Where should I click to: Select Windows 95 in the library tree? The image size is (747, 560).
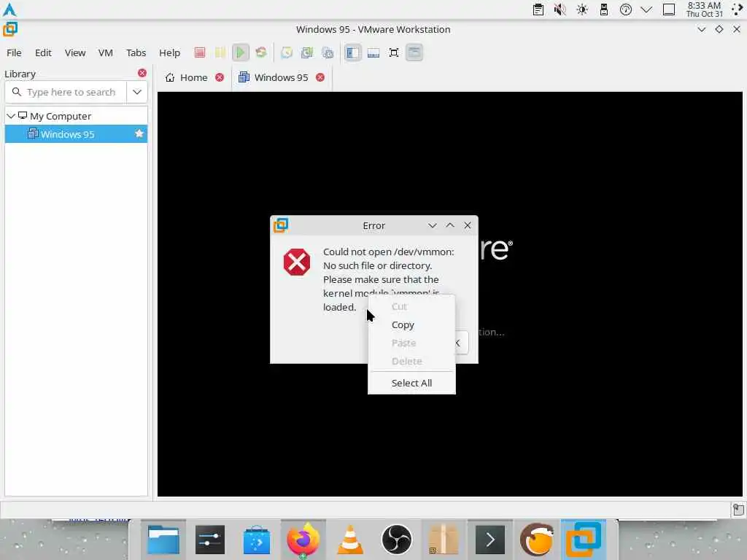pos(76,134)
